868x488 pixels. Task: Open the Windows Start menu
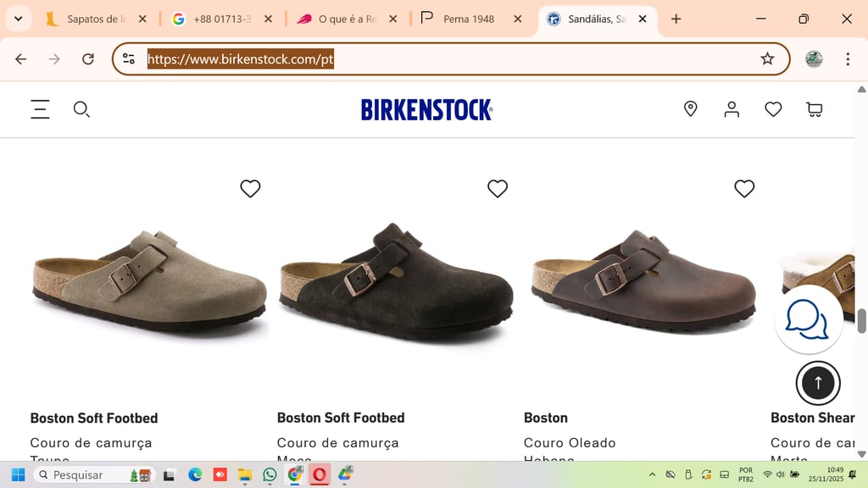pos(19,474)
